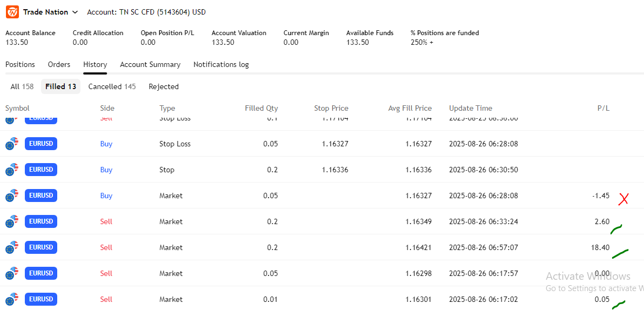This screenshot has height=310, width=644.
Task: Click the Trade Nation logo icon
Action: click(12, 12)
